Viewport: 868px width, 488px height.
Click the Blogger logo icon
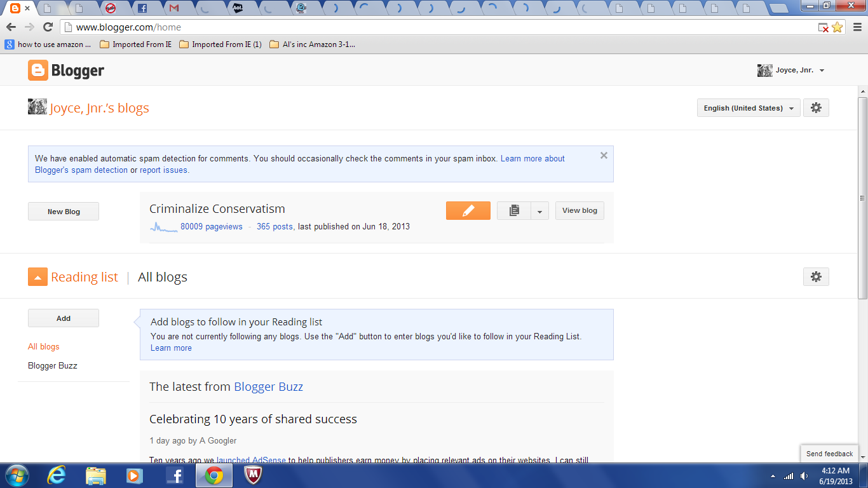(x=37, y=71)
